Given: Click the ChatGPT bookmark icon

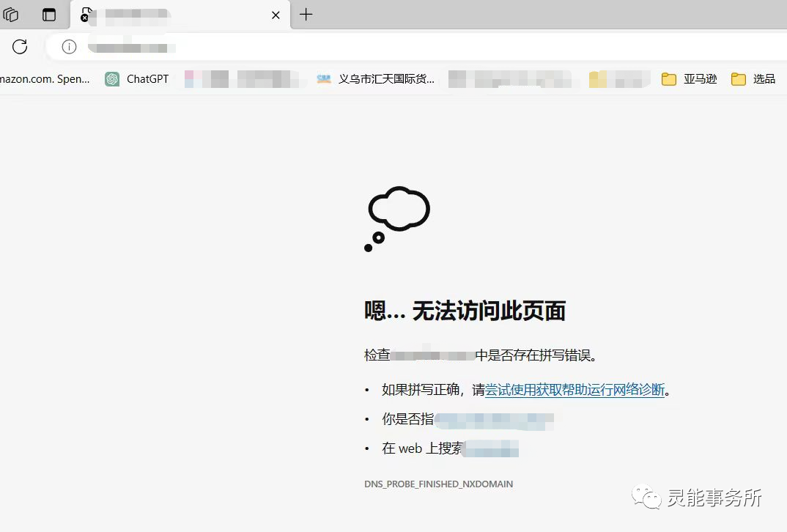Looking at the screenshot, I should 110,78.
